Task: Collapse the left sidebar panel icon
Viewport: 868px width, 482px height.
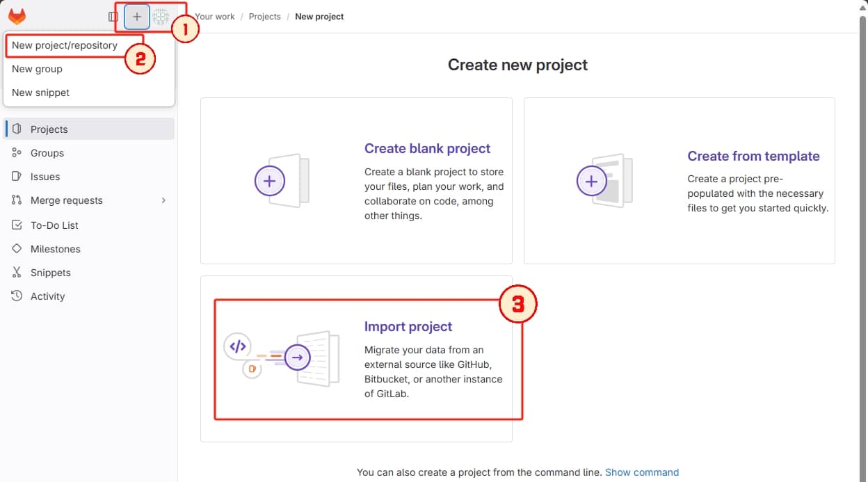Action: click(112, 17)
